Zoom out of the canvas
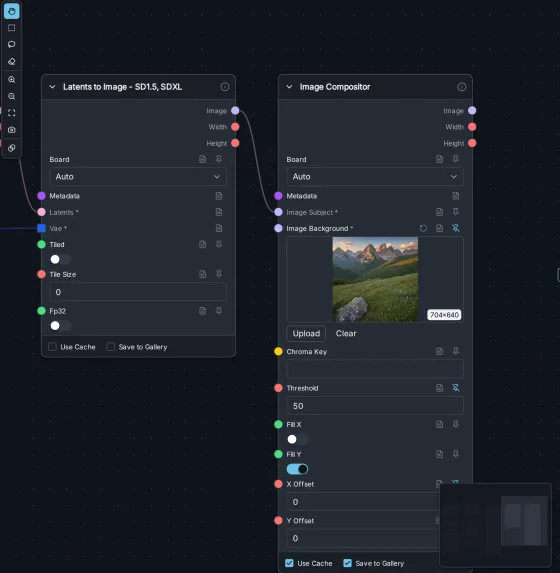Viewport: 560px width, 573px height. click(12, 96)
